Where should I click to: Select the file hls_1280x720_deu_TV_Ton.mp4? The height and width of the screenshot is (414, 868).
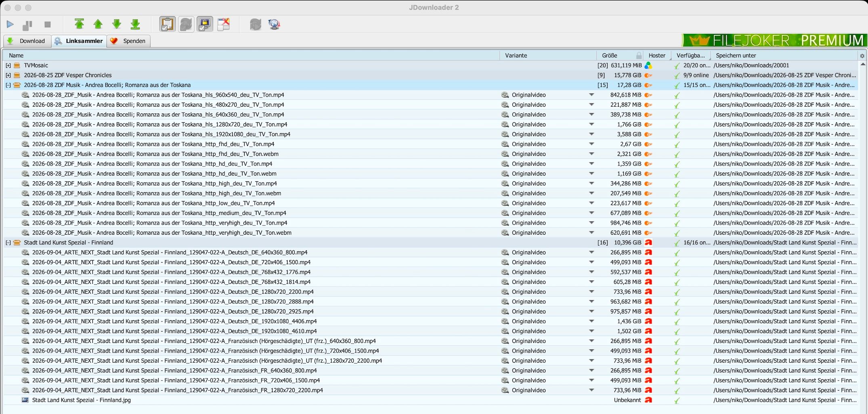click(160, 124)
